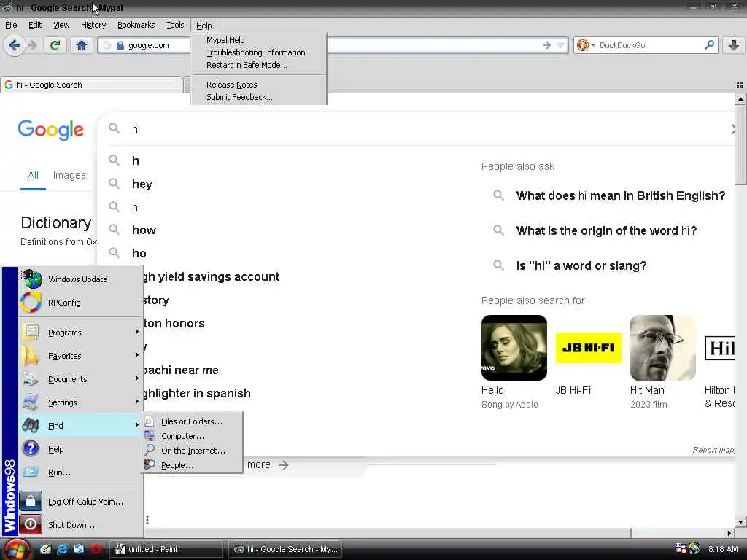747x560 pixels.
Task: Switch to untitled - Paint taskbar button
Action: pos(166,549)
